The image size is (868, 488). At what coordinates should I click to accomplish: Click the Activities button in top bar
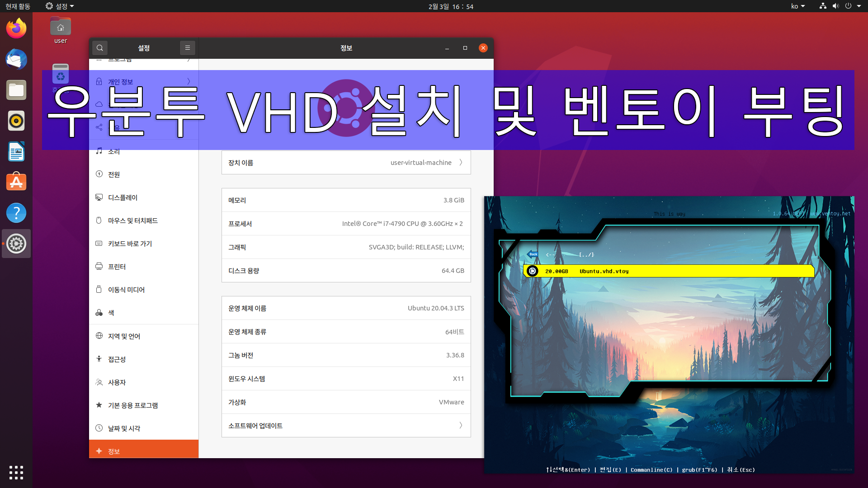click(18, 6)
